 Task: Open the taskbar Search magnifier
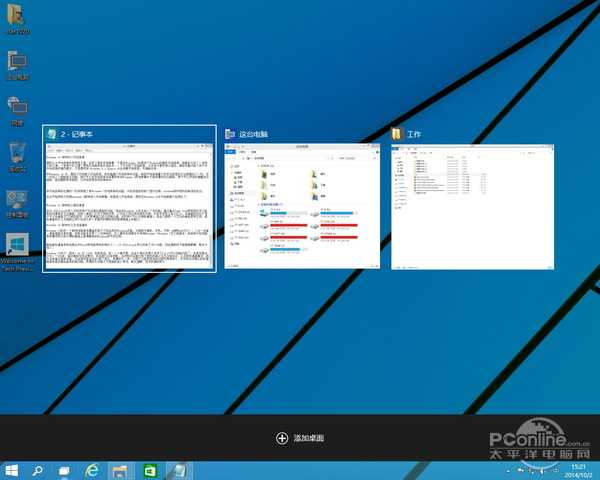(37, 470)
